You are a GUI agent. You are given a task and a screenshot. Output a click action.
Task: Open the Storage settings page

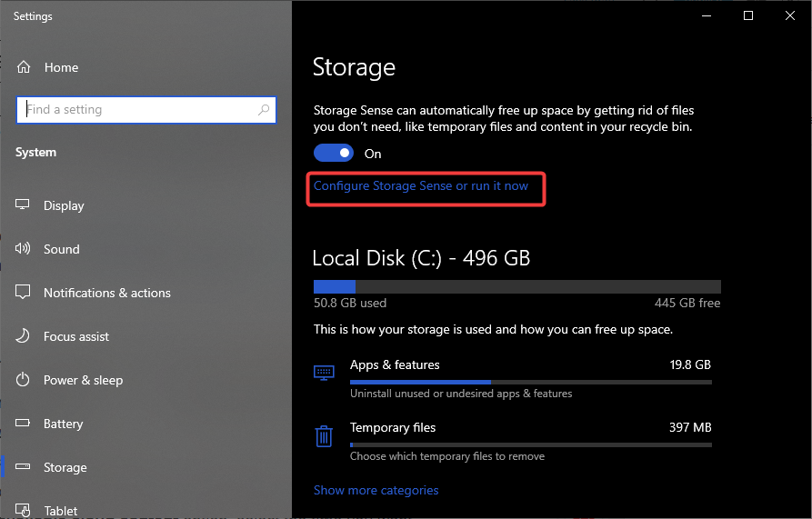point(65,467)
